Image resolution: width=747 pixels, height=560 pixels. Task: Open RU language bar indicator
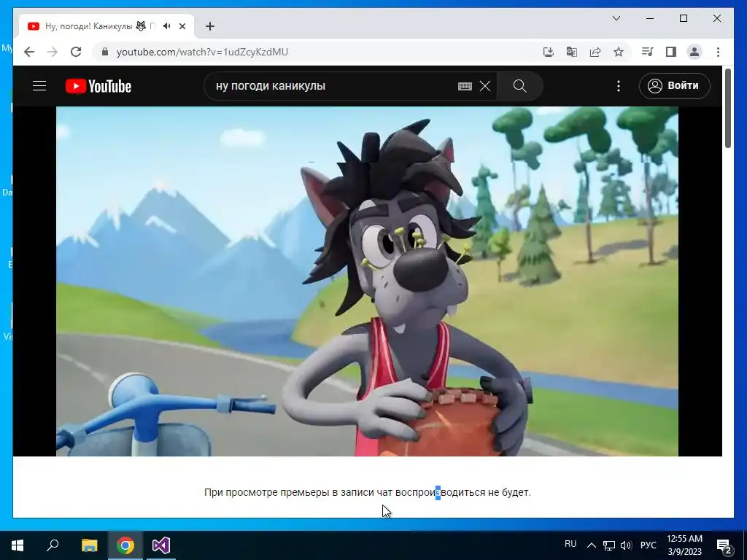pyautogui.click(x=570, y=544)
